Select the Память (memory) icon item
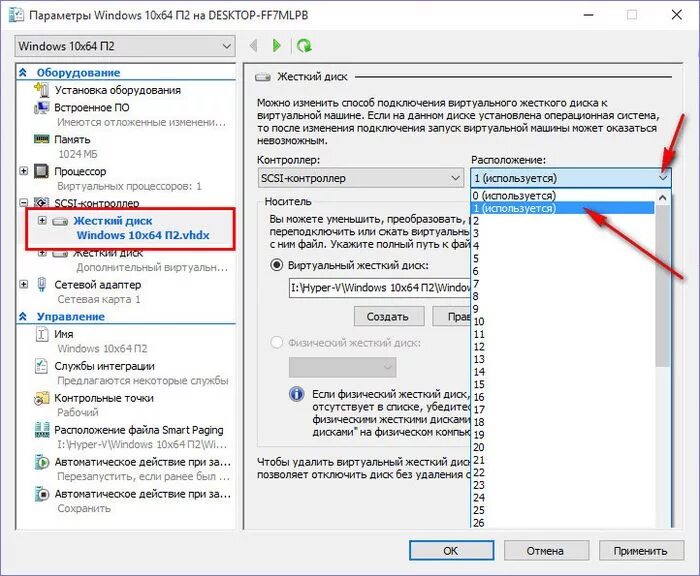Screen dimensions: 700x576 tap(72, 140)
